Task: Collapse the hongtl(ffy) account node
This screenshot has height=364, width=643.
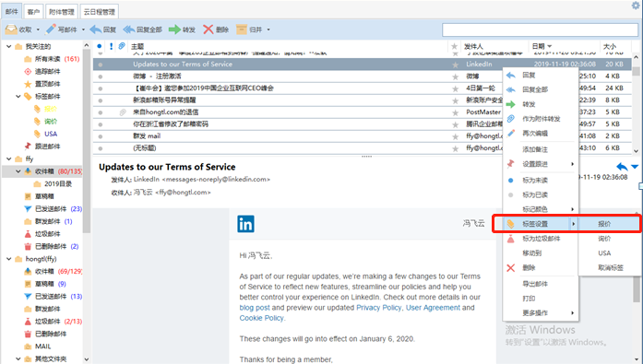Action: click(x=8, y=259)
